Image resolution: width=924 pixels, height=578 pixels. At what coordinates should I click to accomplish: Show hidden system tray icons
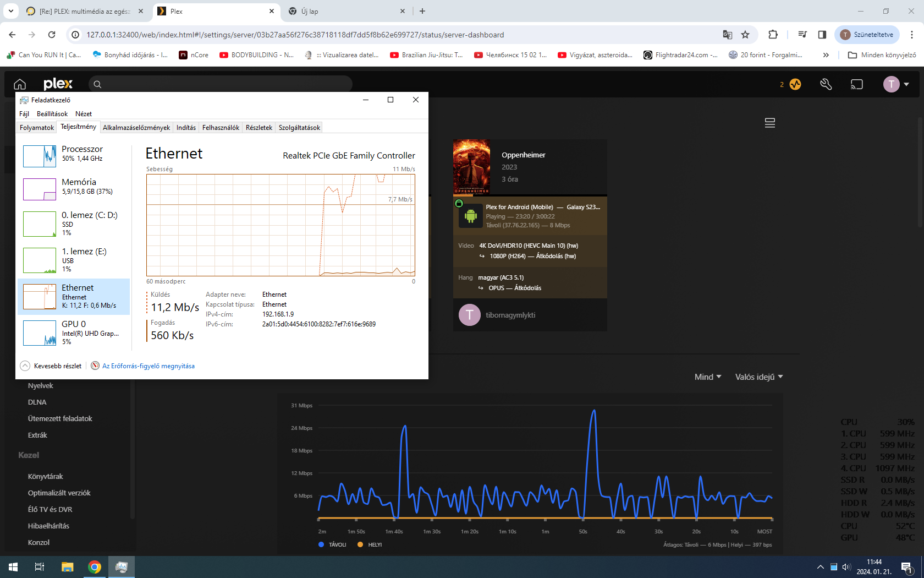click(x=820, y=567)
